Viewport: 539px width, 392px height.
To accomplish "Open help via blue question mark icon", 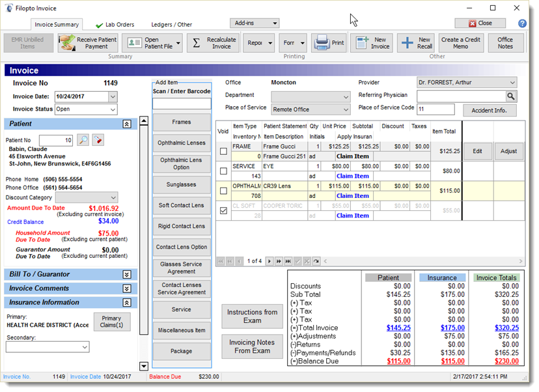I will (522, 23).
